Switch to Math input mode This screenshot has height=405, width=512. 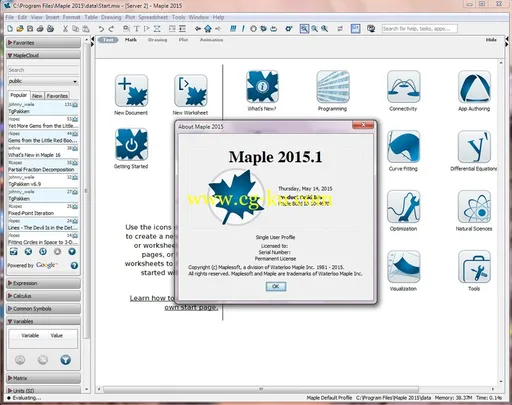pyautogui.click(x=131, y=40)
